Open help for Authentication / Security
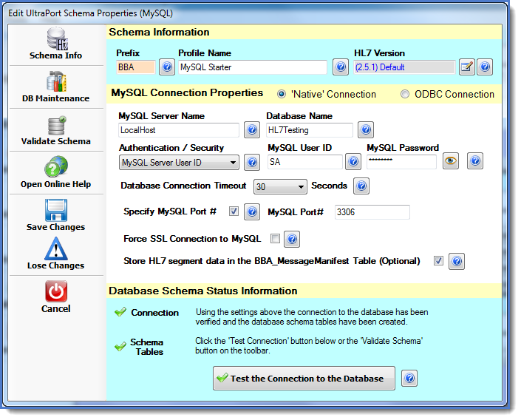521x420 pixels. (252, 162)
